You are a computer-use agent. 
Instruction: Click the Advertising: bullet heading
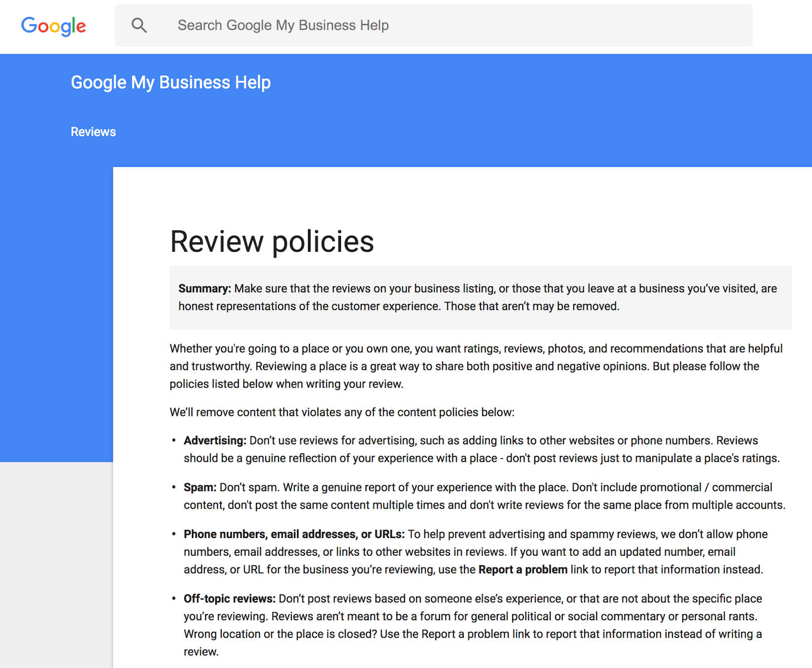point(215,441)
